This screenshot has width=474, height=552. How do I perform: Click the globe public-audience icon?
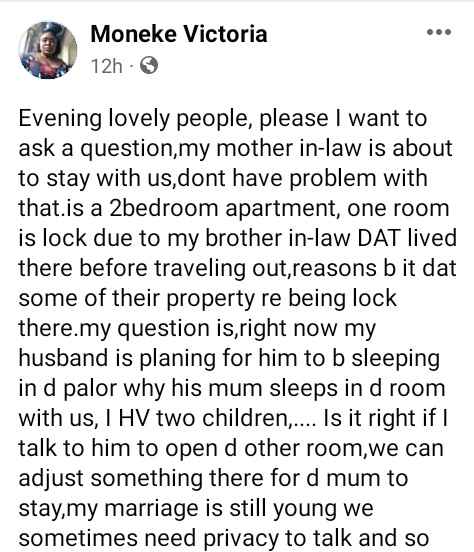pos(149,65)
